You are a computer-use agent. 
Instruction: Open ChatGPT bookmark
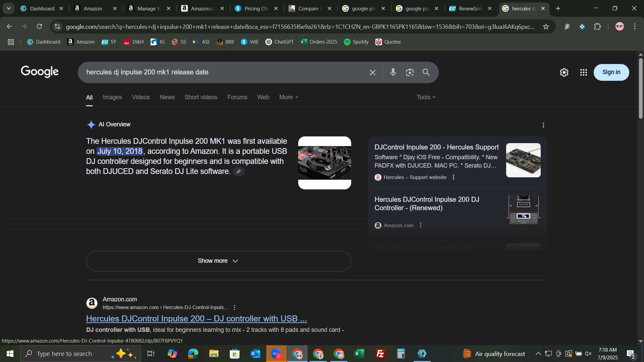click(279, 42)
